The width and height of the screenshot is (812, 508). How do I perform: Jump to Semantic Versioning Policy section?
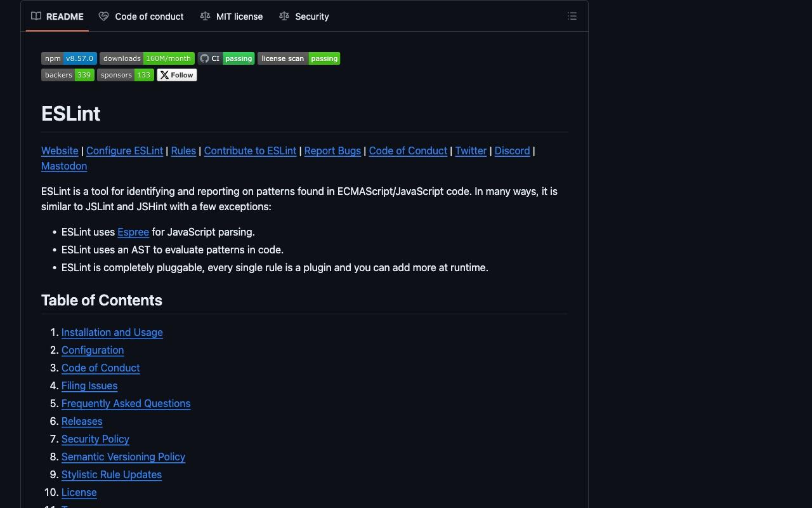click(x=124, y=457)
